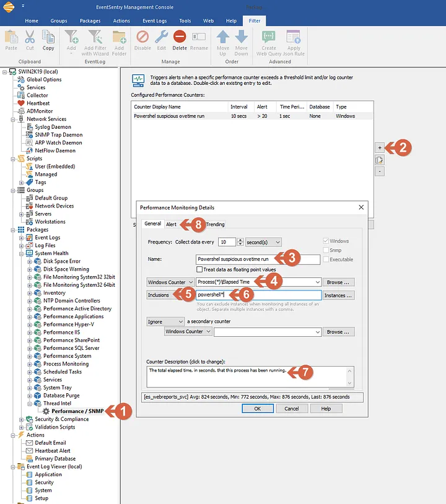The height and width of the screenshot is (504, 446).
Task: Open secondary Windows Counter type dropdown
Action: pos(188,331)
